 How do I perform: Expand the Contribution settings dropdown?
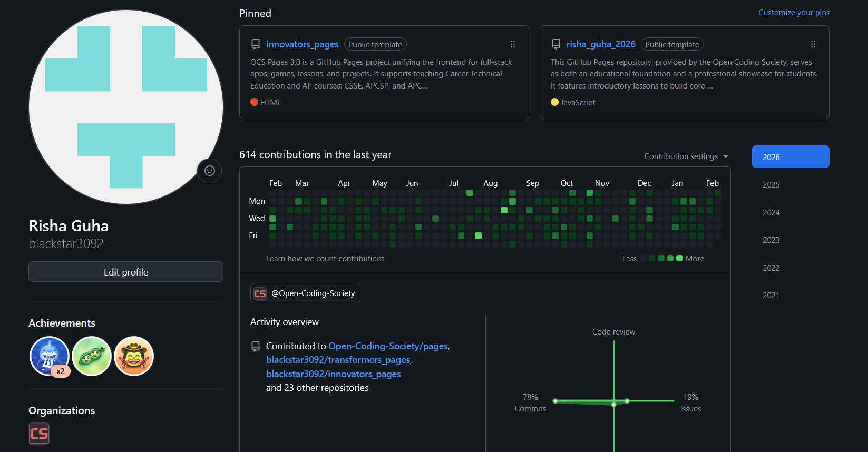pyautogui.click(x=686, y=156)
